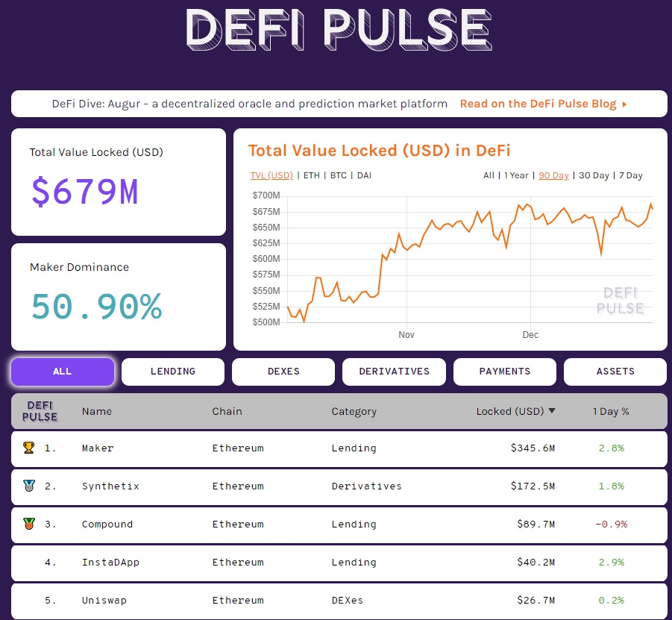Open the Compound project name
672x620 pixels.
pos(107,525)
